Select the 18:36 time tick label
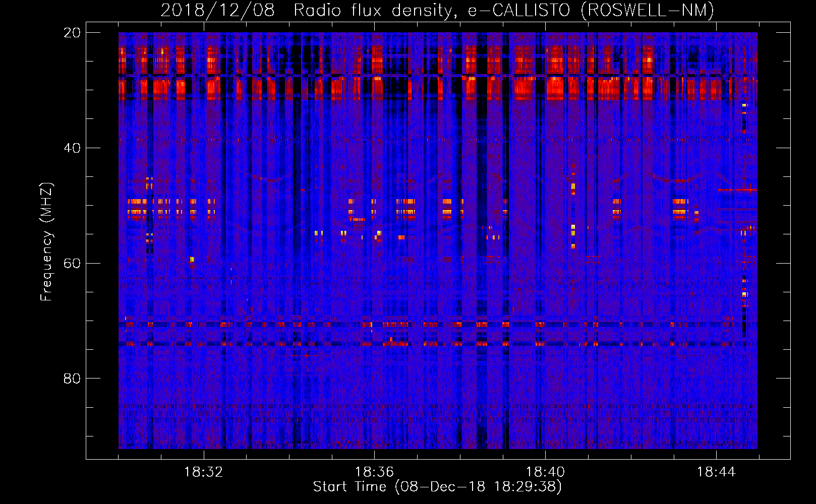Viewport: 816px width, 504px height. tap(374, 472)
